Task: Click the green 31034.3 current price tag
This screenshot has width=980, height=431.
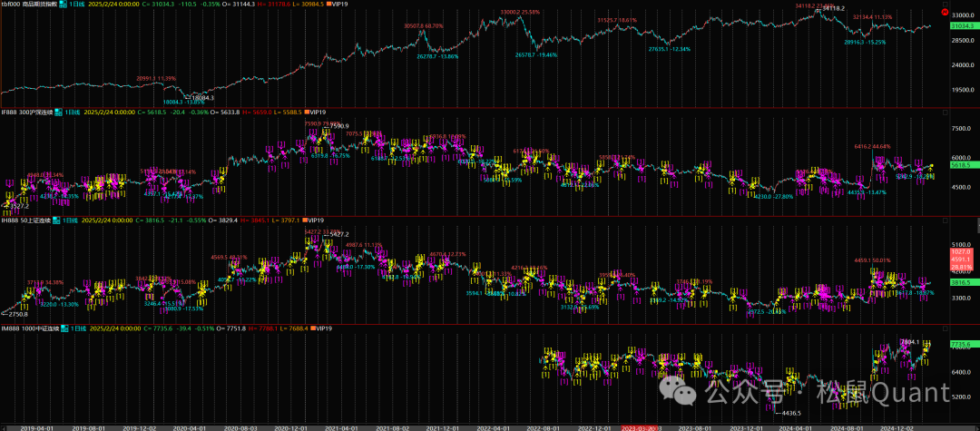Action: [x=962, y=27]
